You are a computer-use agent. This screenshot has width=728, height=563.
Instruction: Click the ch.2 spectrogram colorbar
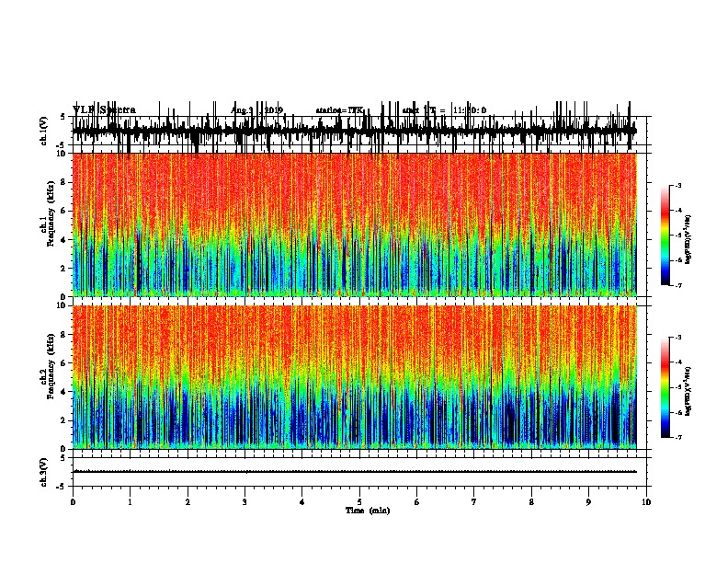(x=665, y=387)
